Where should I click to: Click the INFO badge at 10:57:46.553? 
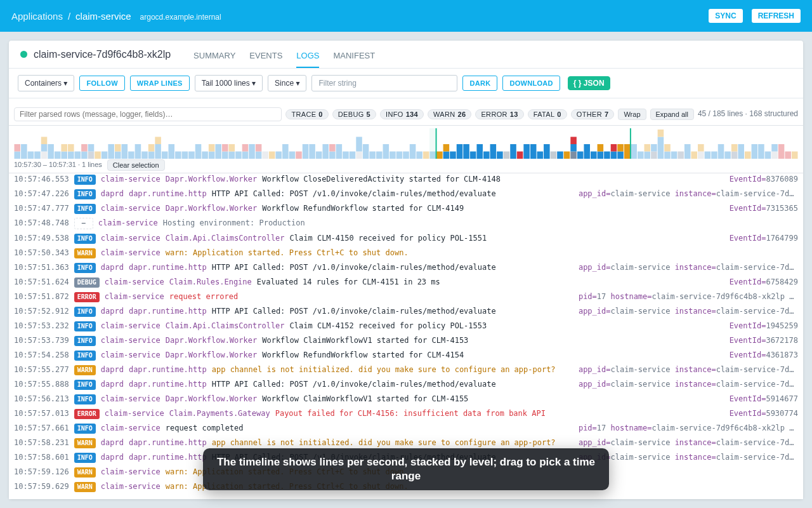[85, 180]
